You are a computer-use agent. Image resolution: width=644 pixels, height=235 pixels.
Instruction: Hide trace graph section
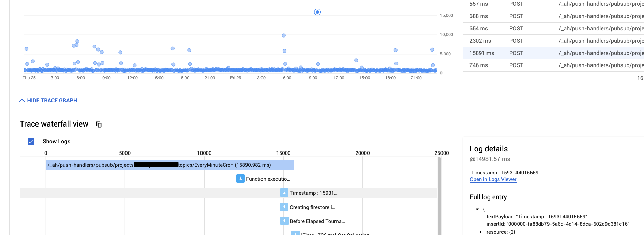tap(52, 100)
